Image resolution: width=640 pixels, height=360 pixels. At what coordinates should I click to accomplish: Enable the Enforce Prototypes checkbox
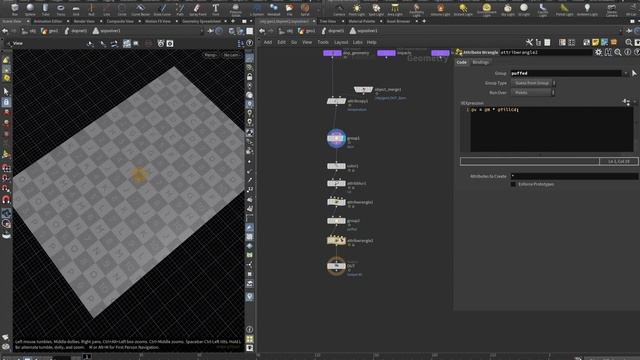coord(513,184)
